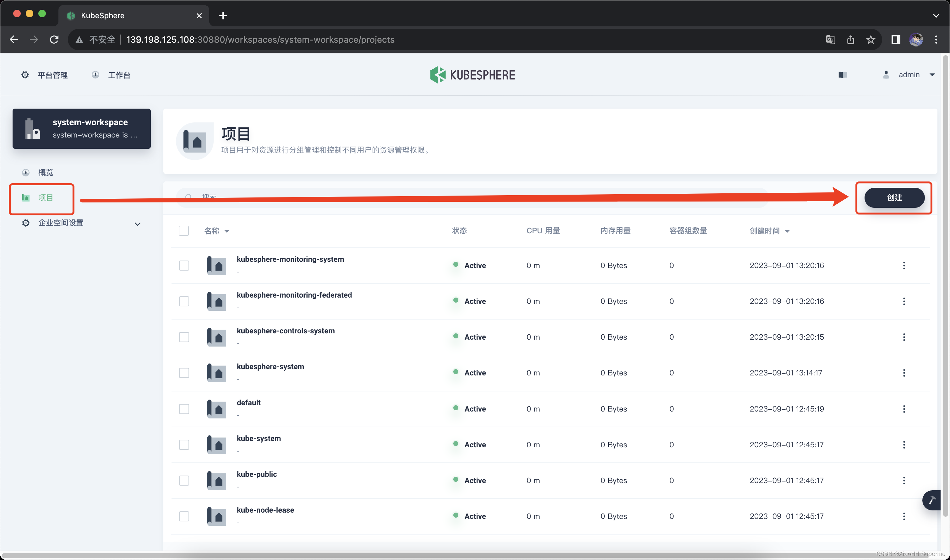Screen dimensions: 950x560
Task: Select the kube-node-lease row checkbox
Action: pyautogui.click(x=184, y=516)
